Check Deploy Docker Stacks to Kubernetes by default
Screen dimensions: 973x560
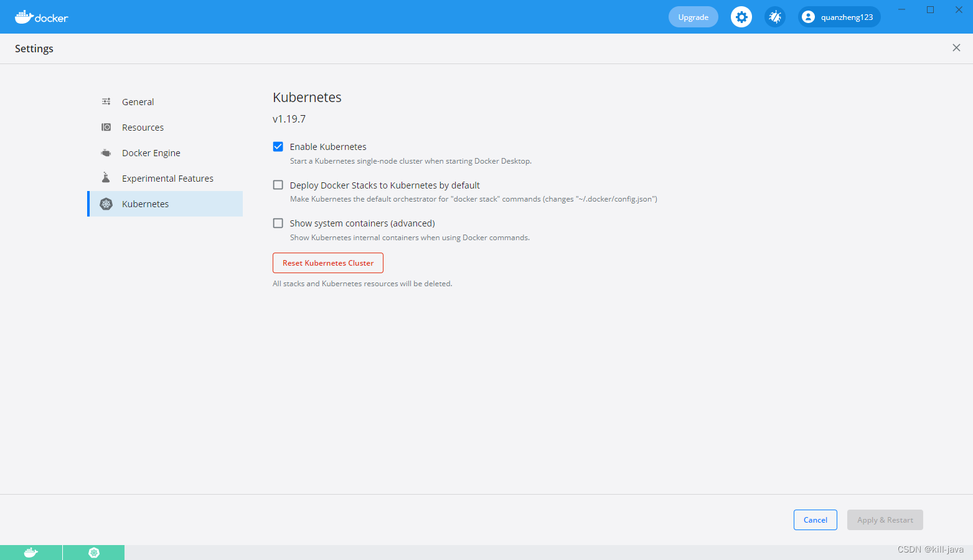tap(278, 185)
